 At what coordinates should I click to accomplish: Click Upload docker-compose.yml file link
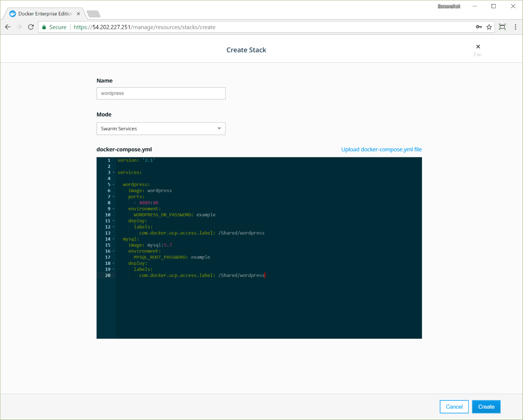click(381, 150)
